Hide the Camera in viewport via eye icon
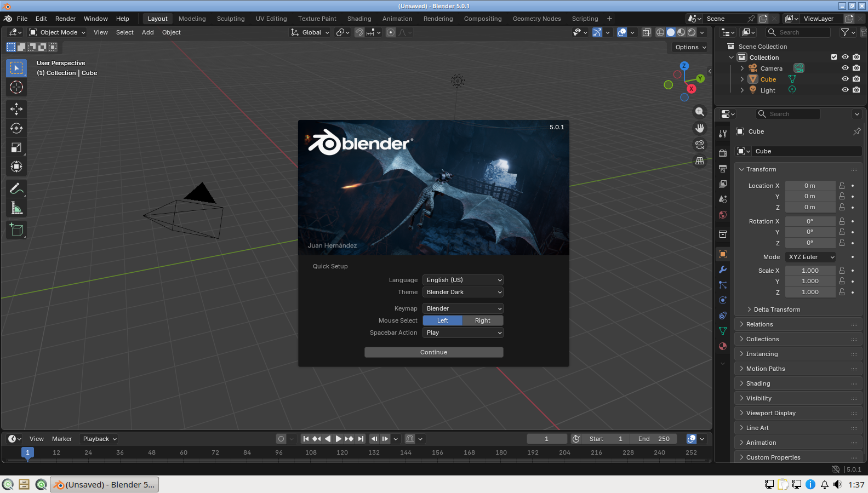868x493 pixels. (845, 68)
